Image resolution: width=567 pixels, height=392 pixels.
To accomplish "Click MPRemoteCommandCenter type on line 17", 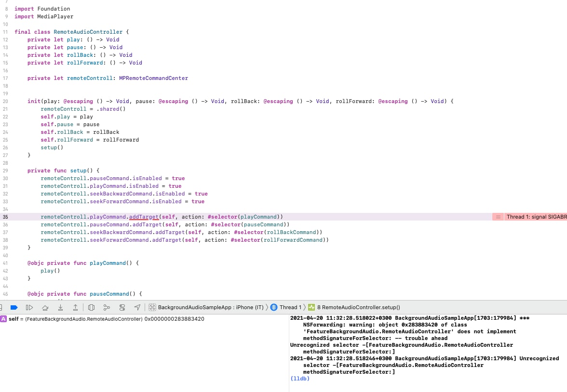I will pos(154,78).
